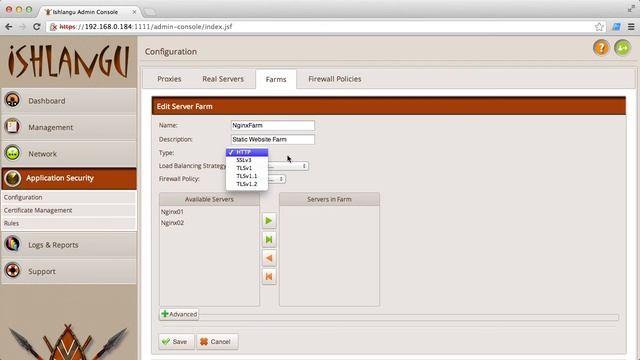Viewport: 640px width, 360px height.
Task: Remove all servers with the orange skip arrow
Action: point(269,277)
